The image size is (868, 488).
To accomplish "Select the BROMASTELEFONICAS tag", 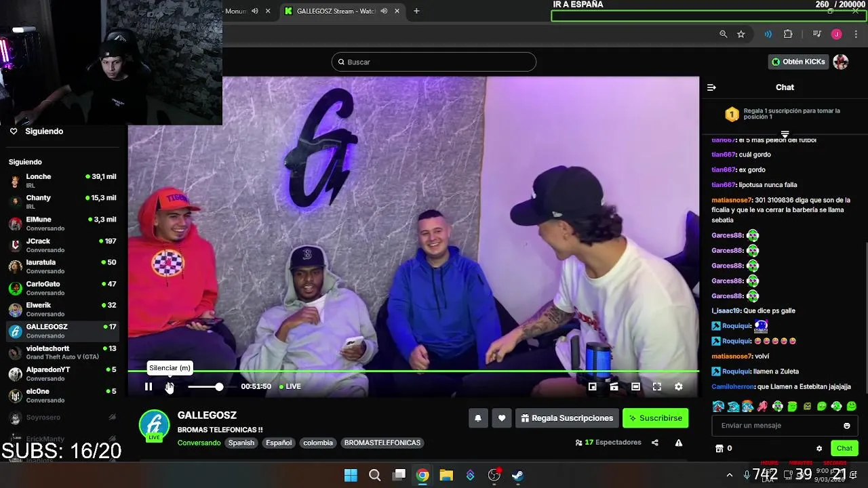I will point(382,443).
